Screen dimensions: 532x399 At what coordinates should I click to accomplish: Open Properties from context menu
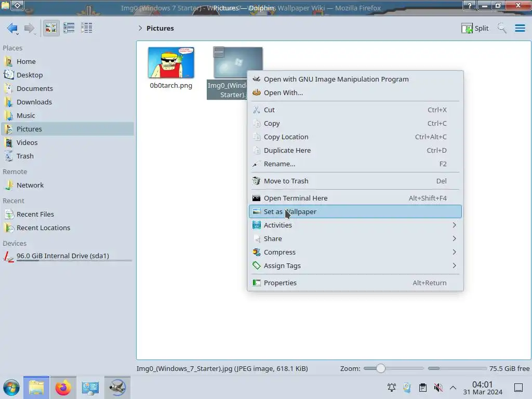pyautogui.click(x=355, y=283)
